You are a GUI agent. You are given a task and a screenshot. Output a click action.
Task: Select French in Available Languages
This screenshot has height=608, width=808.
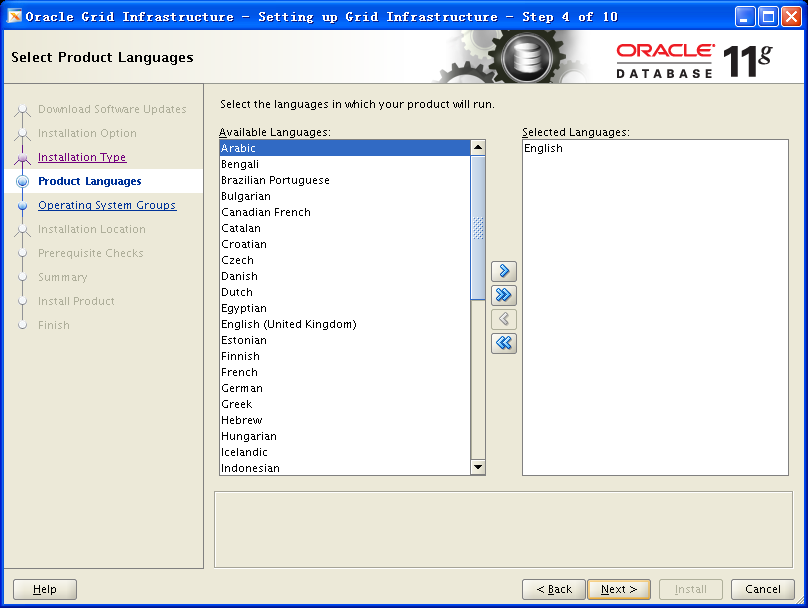coord(345,372)
